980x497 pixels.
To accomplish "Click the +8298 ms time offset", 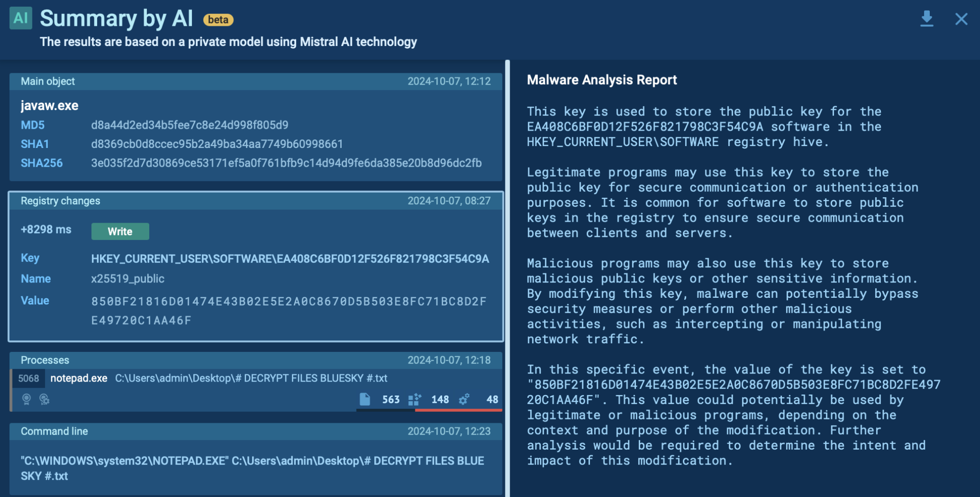I will click(46, 230).
